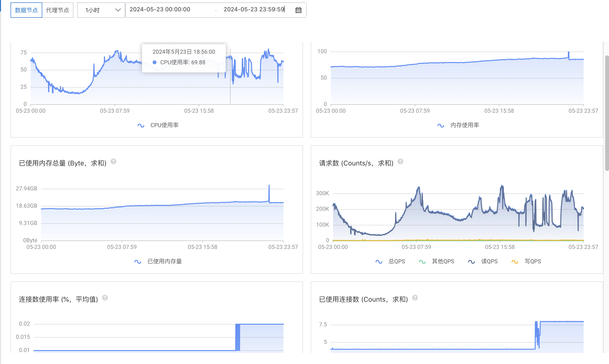The image size is (609, 364).
Task: Toggle 其他QPS green legend swatch
Action: pyautogui.click(x=422, y=262)
